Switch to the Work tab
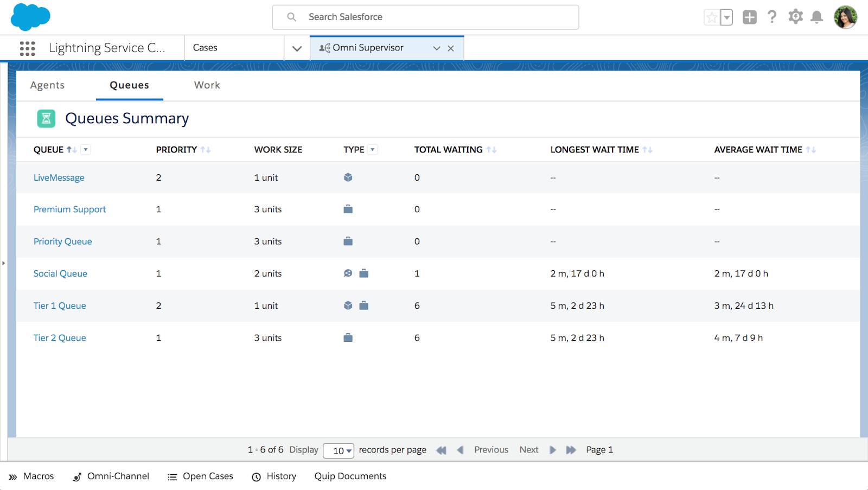The height and width of the screenshot is (490, 868). pos(207,85)
